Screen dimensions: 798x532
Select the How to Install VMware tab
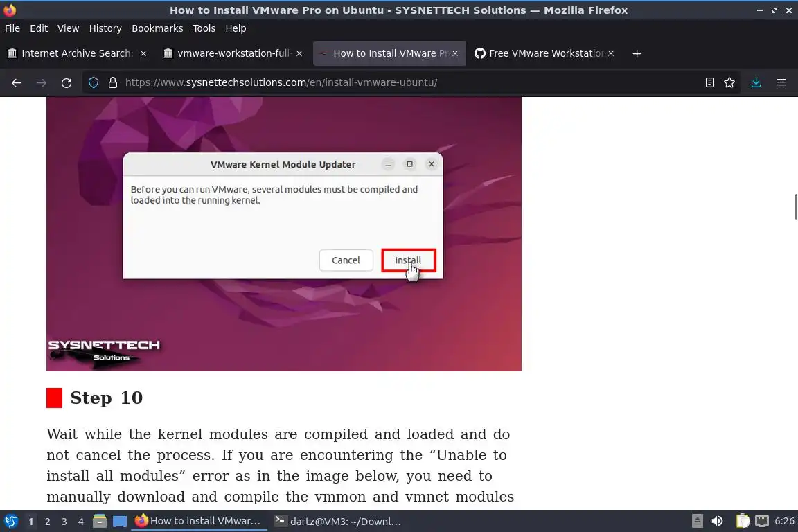389,53
